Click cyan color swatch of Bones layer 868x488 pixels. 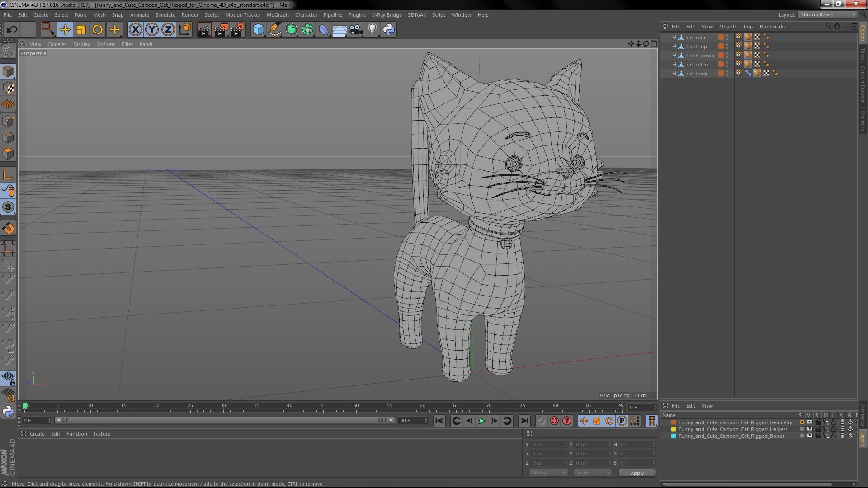click(x=674, y=436)
